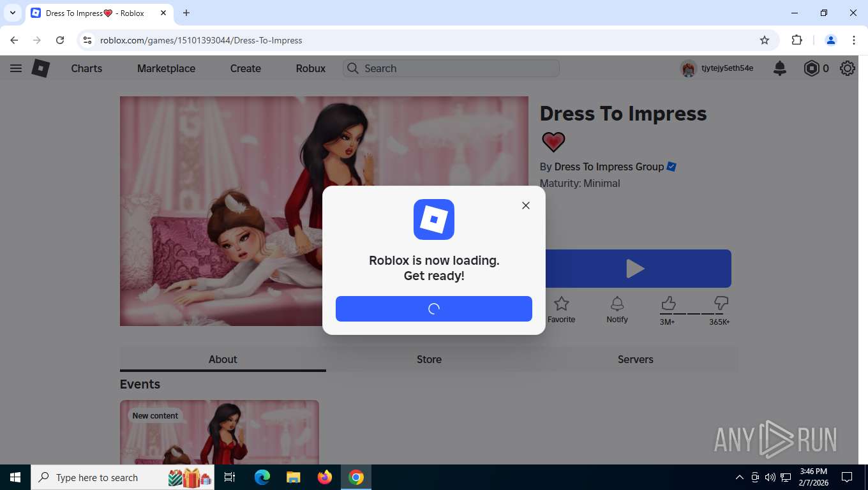Open a new browser tab
The height and width of the screenshot is (490, 868).
point(186,13)
